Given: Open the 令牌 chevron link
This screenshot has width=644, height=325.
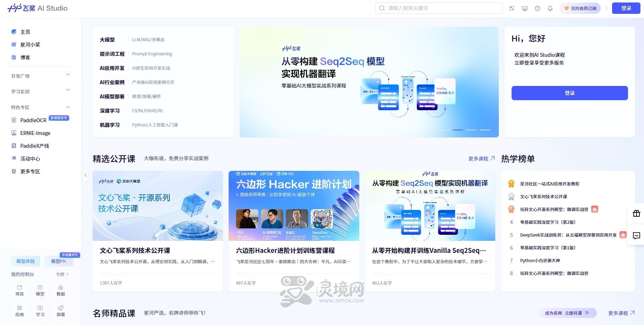Looking at the screenshot, I should pyautogui.click(x=62, y=274).
